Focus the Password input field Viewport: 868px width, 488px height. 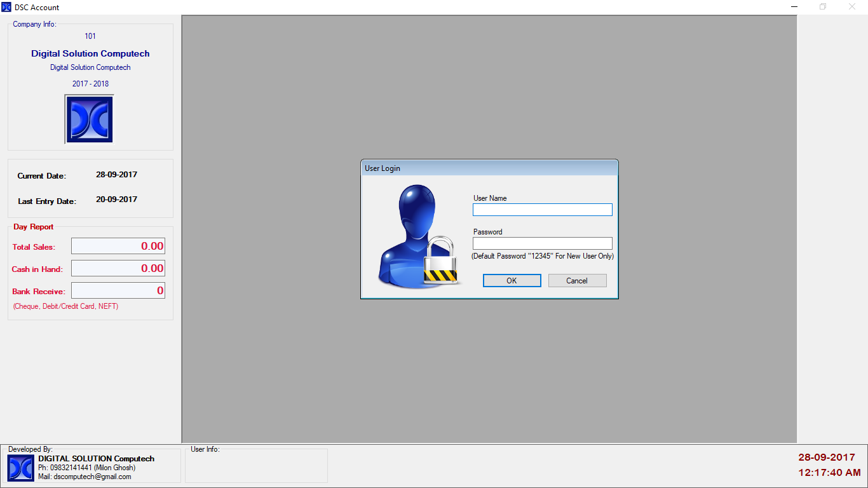[x=542, y=243]
